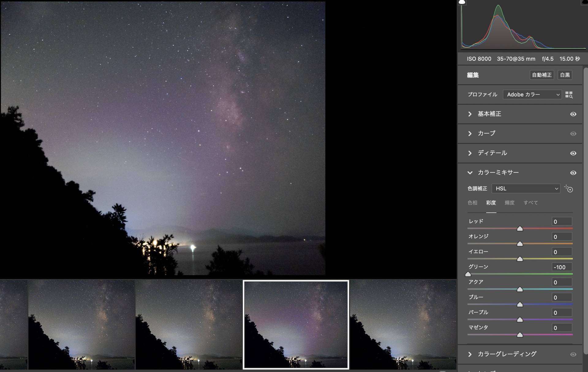Click the 編集 panel heading
This screenshot has width=588, height=372.
[x=473, y=75]
